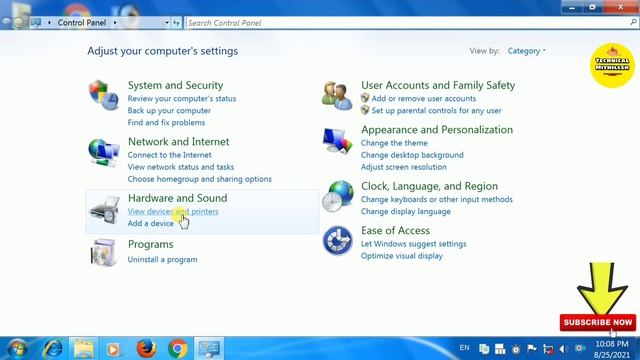The height and width of the screenshot is (360, 640).
Task: Click the System and Security shield icon
Action: pos(104,95)
